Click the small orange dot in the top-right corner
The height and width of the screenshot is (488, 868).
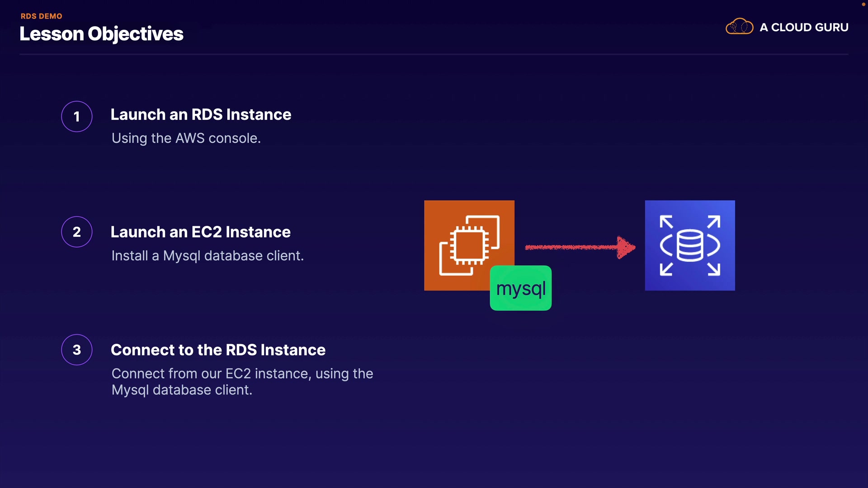click(x=863, y=4)
